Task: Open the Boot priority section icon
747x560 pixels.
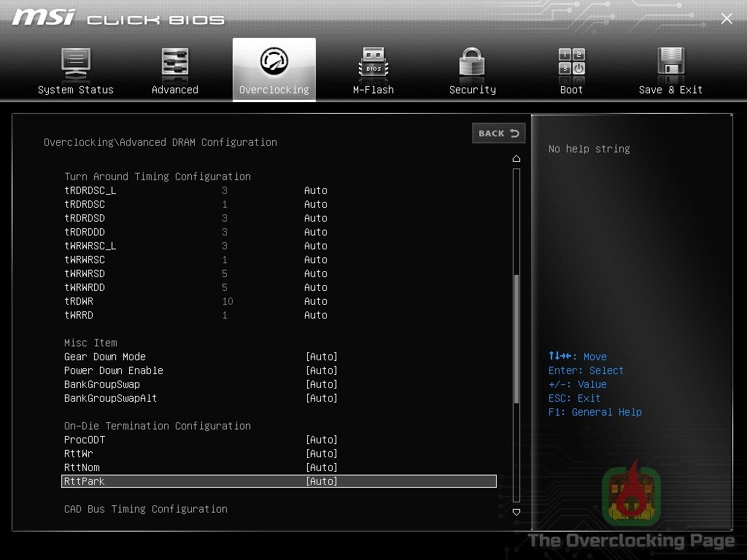Action: (x=570, y=64)
